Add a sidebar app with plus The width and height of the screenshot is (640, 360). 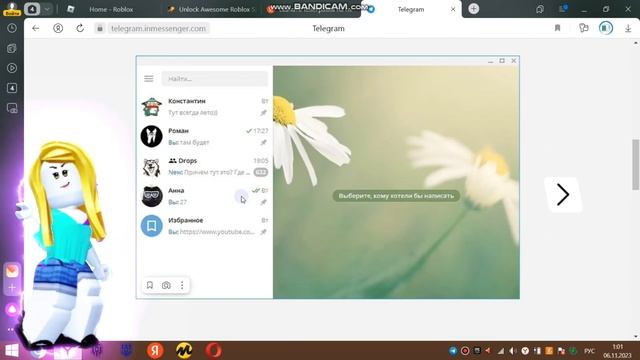[12, 288]
